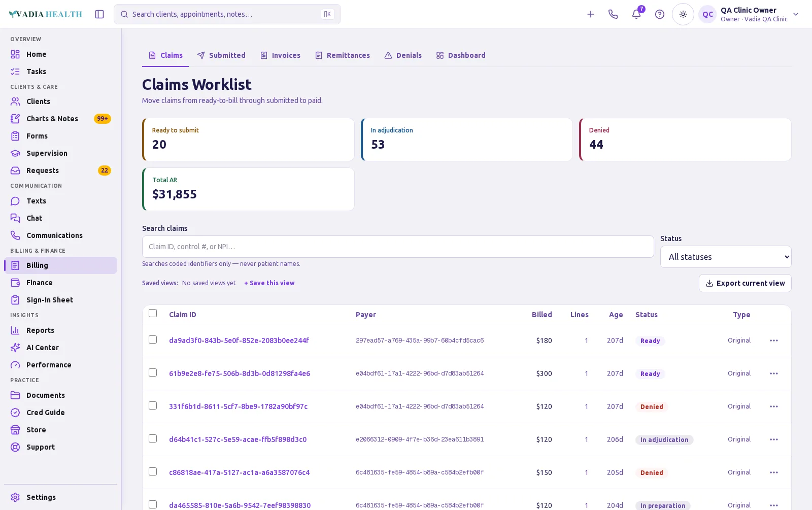This screenshot has width=812, height=510.
Task: Open the notifications bell
Action: tap(636, 14)
